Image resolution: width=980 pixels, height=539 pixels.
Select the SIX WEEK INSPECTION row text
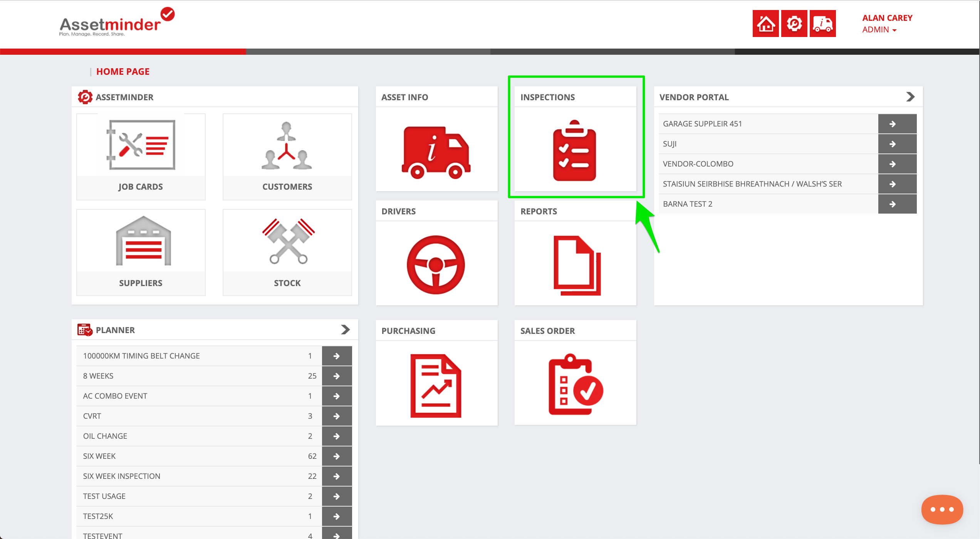(x=122, y=476)
